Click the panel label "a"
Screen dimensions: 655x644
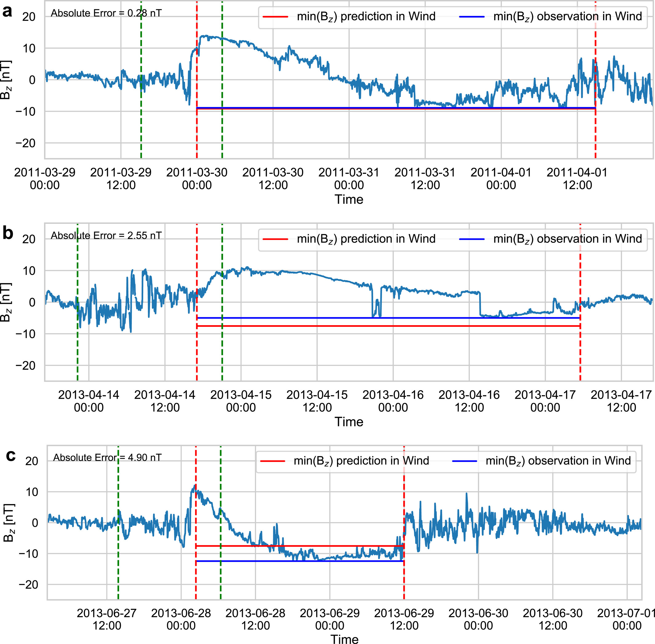(7, 12)
